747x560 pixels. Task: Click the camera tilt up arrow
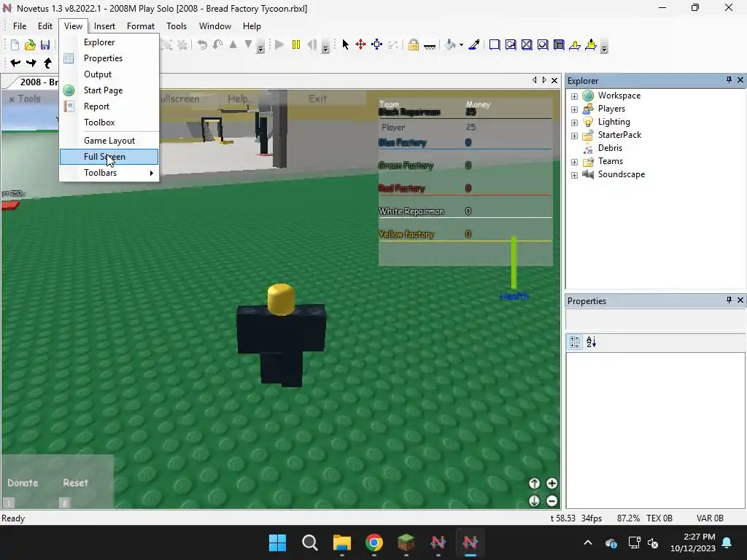[x=534, y=483]
